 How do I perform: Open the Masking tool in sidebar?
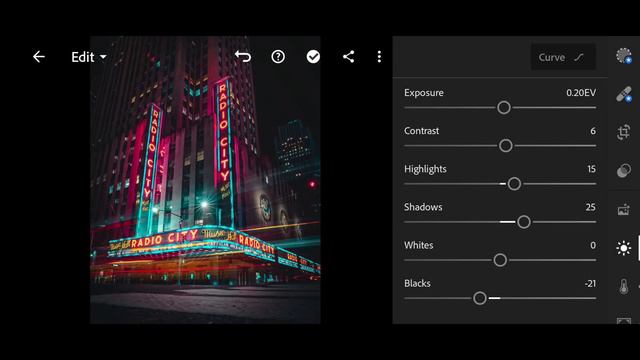click(623, 56)
